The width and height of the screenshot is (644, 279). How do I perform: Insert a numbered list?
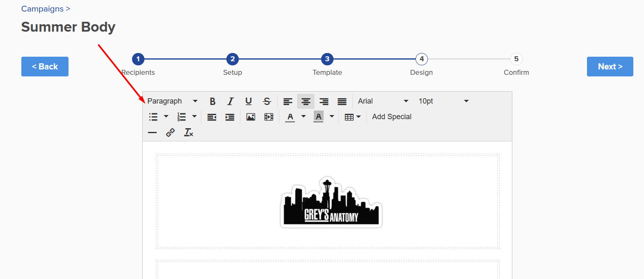coord(182,117)
